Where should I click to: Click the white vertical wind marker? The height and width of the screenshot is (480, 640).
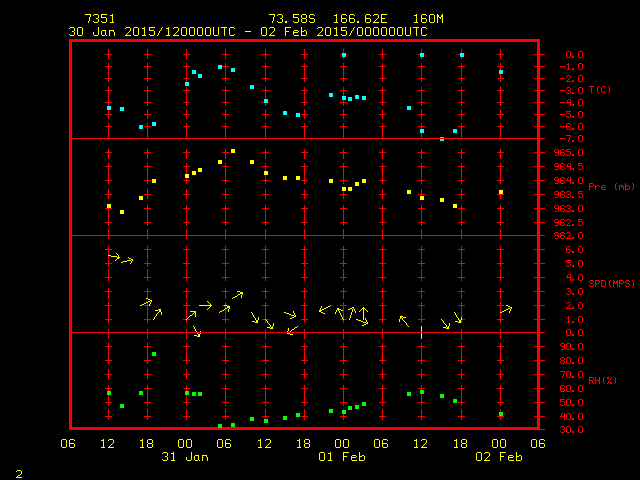point(421,329)
